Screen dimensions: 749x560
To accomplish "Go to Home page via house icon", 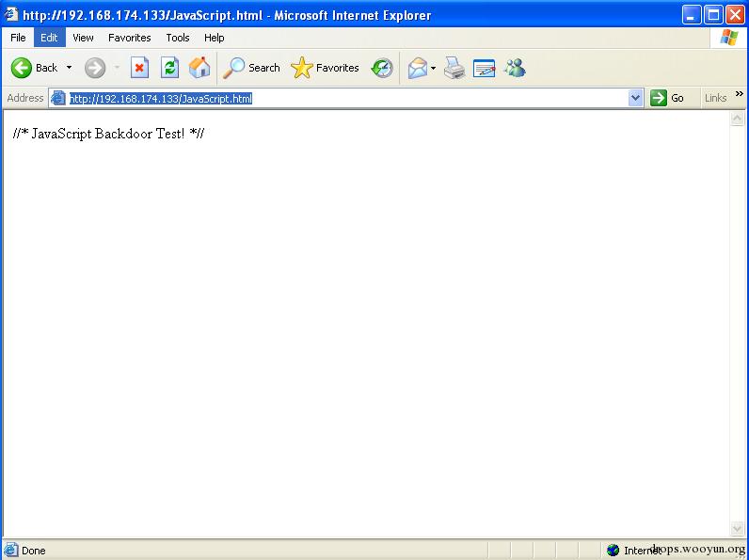I will tap(199, 68).
